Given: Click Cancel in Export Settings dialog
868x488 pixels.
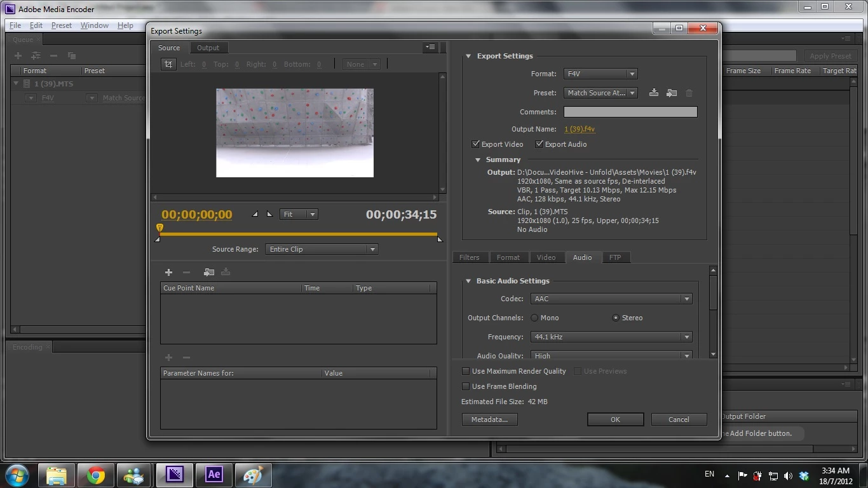Looking at the screenshot, I should (x=679, y=419).
